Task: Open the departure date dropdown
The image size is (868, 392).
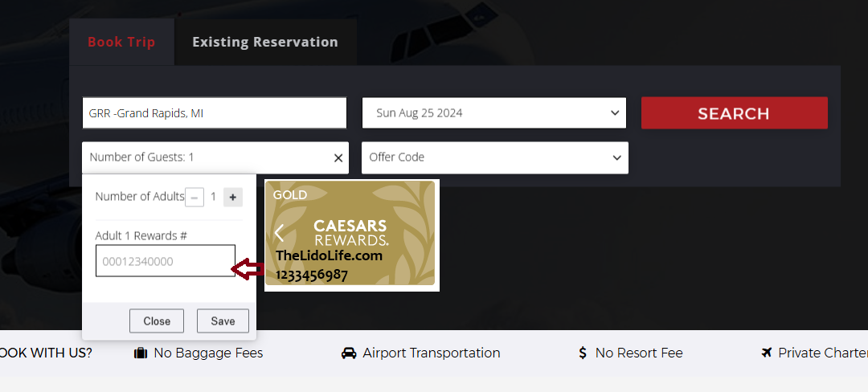Action: (x=493, y=113)
